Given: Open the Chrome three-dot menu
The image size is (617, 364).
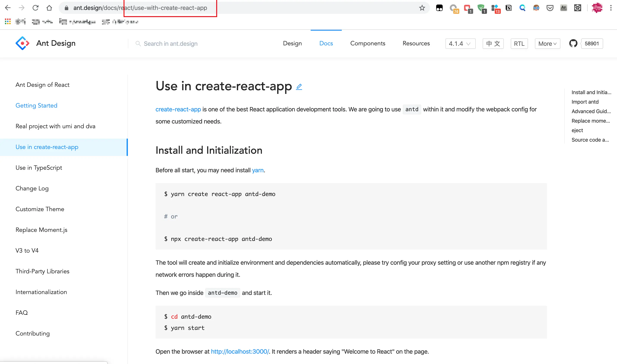Looking at the screenshot, I should (x=611, y=8).
